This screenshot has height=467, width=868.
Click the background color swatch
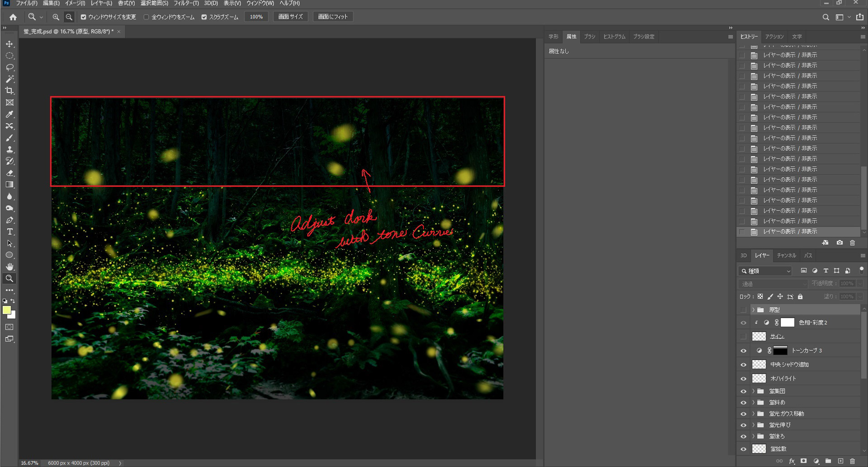pos(13,316)
